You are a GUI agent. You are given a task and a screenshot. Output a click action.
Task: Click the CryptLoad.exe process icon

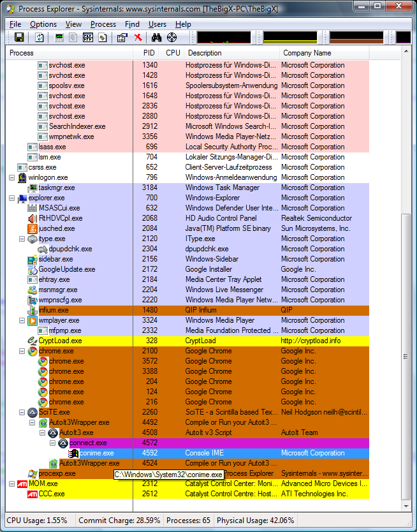click(33, 341)
